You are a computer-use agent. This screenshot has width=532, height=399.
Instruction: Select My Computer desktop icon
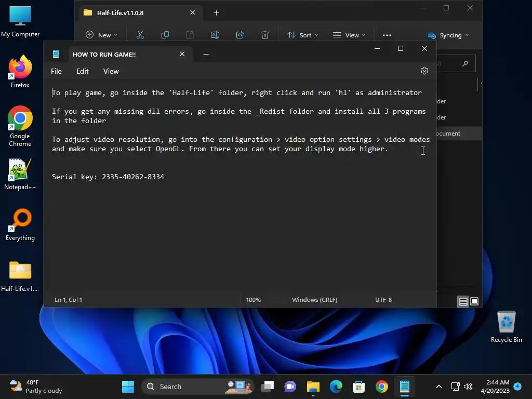(20, 21)
